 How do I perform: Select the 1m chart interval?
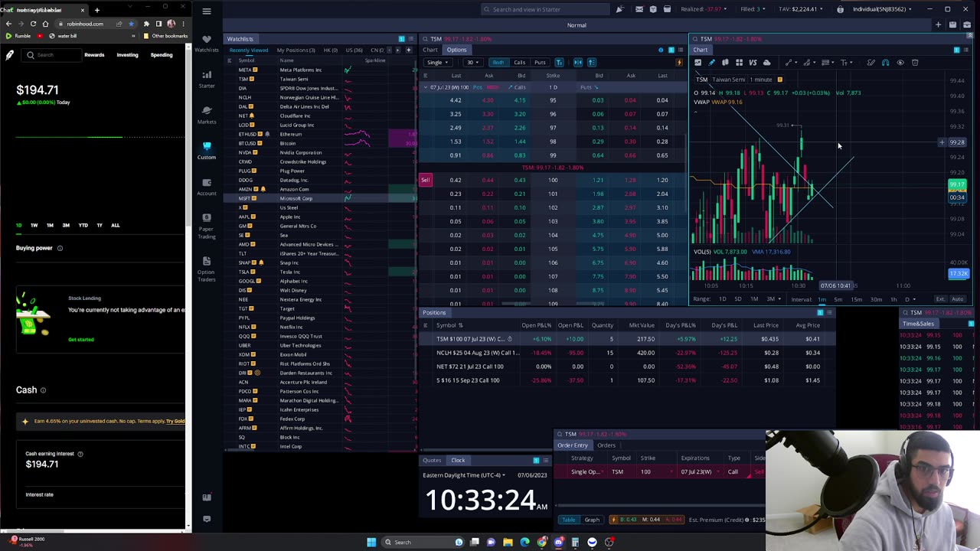[x=822, y=299]
